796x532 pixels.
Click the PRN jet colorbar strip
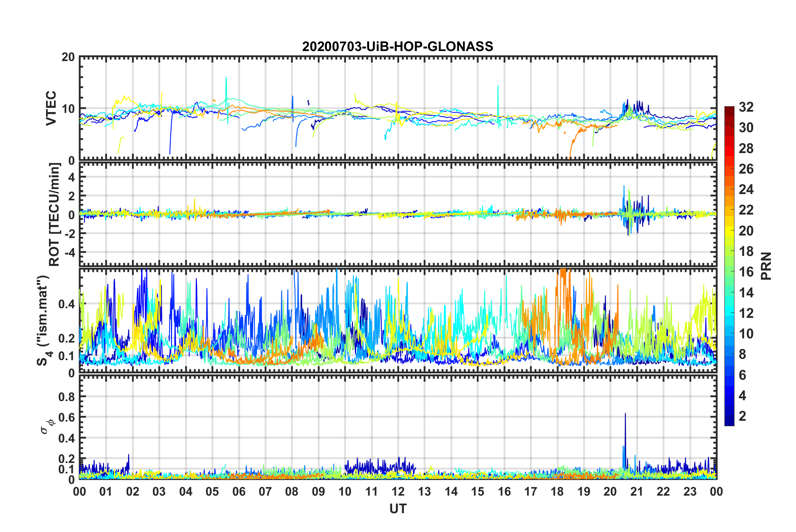click(x=729, y=266)
